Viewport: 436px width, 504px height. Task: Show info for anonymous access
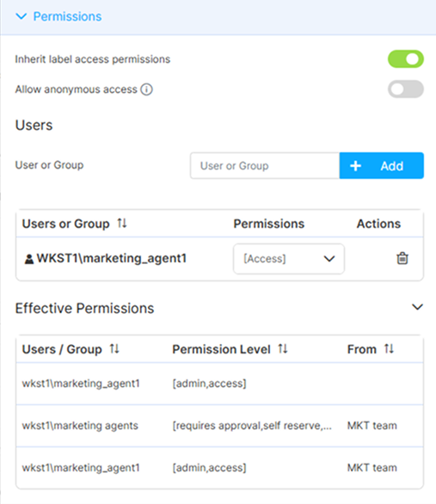pyautogui.click(x=146, y=89)
